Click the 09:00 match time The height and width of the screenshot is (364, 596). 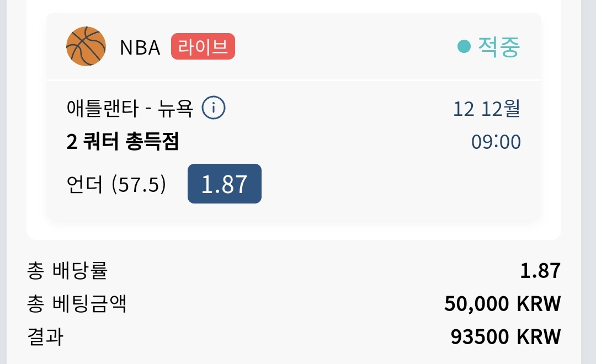(496, 142)
